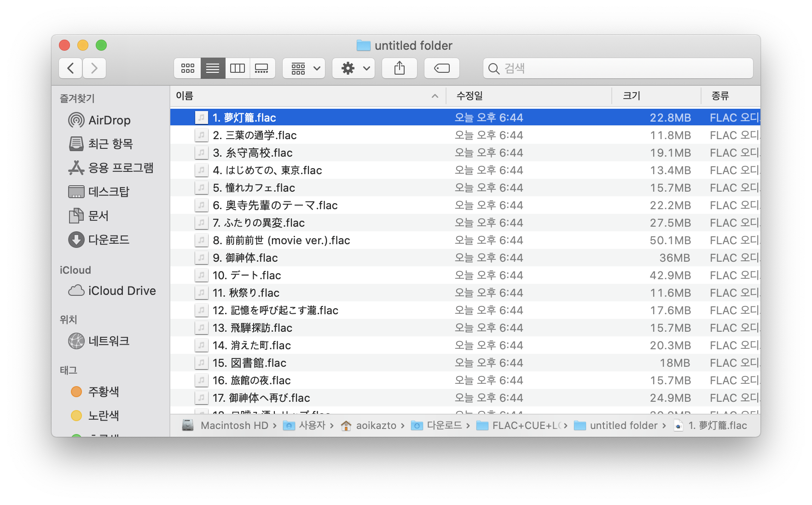The image size is (812, 505).
Task: Select file 10. デート.flac
Action: click(x=465, y=275)
